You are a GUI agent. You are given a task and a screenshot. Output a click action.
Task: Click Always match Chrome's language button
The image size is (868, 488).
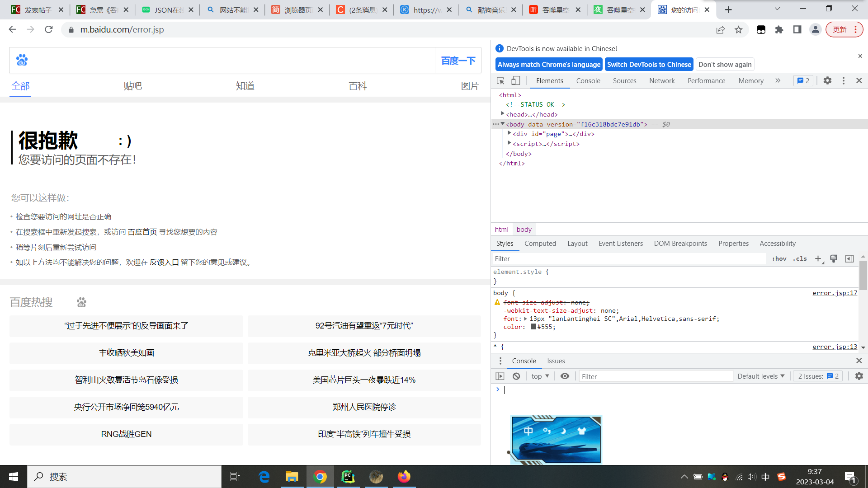(549, 64)
